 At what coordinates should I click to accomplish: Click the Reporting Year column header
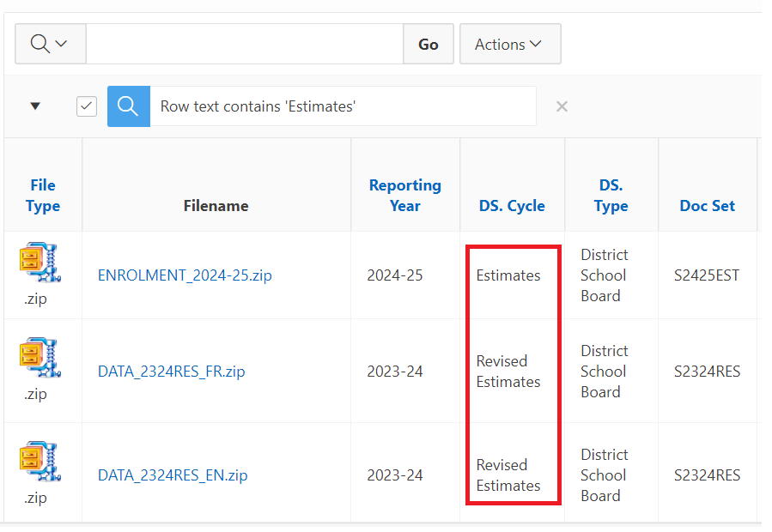click(x=404, y=196)
